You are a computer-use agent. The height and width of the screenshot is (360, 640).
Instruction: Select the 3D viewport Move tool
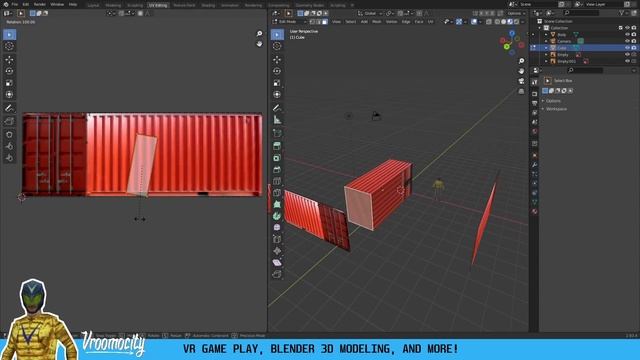point(277,60)
